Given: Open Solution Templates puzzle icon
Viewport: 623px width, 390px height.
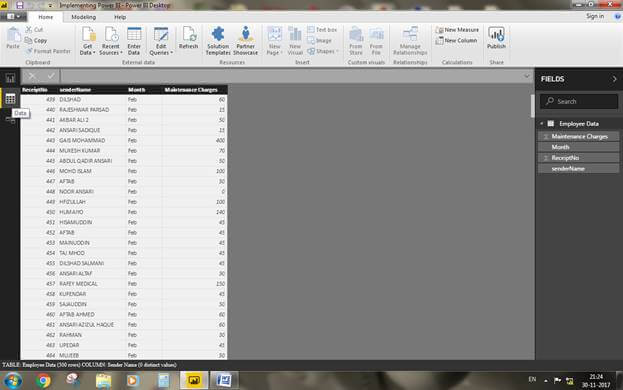Looking at the screenshot, I should [218, 34].
